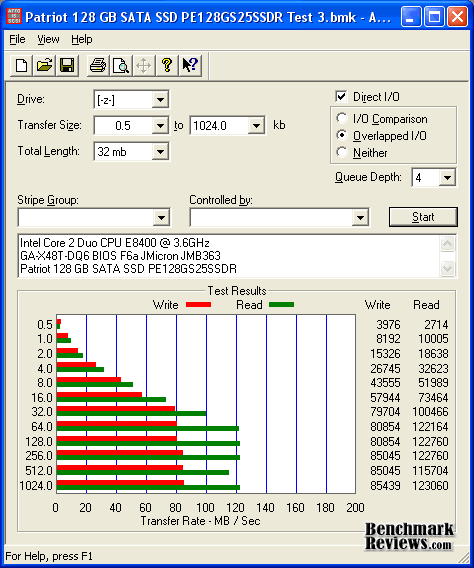Viewport: 474px width, 568px height.
Task: Save results using floppy disk icon
Action: point(67,66)
